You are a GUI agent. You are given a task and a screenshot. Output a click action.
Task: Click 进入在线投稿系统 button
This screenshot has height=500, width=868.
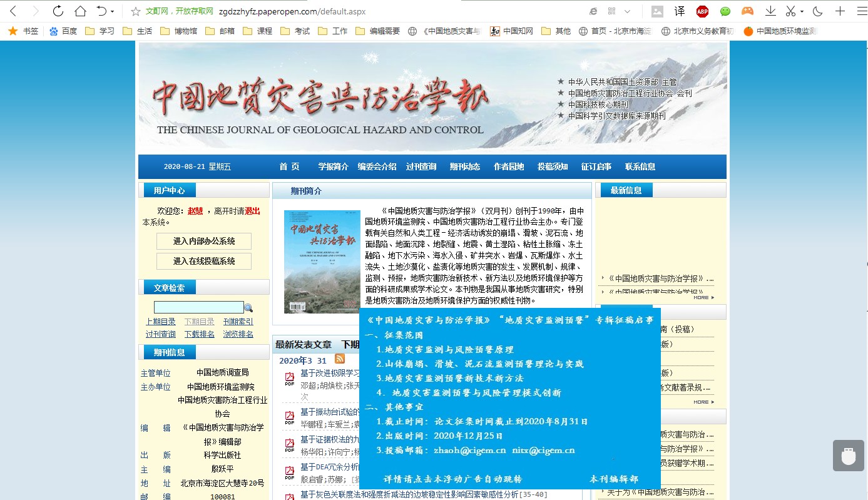tap(204, 261)
